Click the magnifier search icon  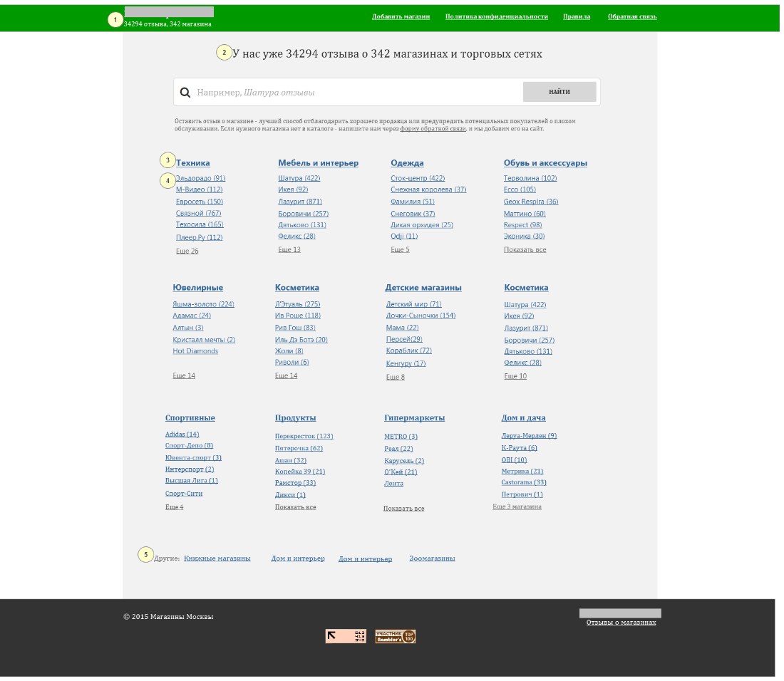click(x=185, y=93)
